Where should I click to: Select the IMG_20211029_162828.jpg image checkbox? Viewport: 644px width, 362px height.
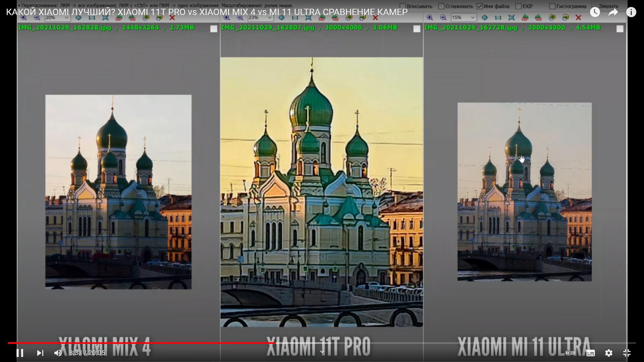click(214, 29)
